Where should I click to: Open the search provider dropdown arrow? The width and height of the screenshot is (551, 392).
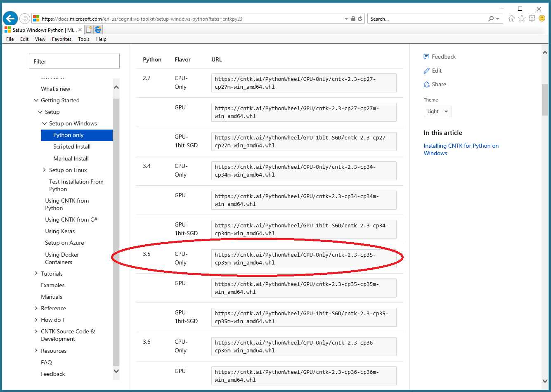click(x=497, y=19)
